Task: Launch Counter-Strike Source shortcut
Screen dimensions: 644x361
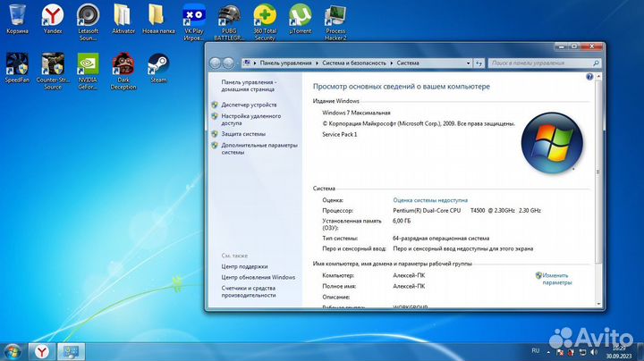Action: (53, 71)
